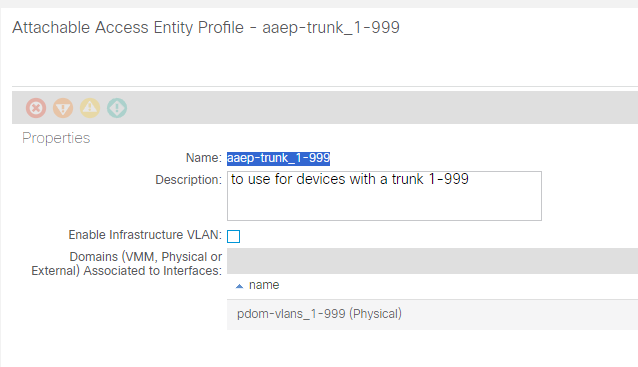Click the Domains Associated to Interfaces label
This screenshot has width=638, height=367.
pyautogui.click(x=127, y=264)
